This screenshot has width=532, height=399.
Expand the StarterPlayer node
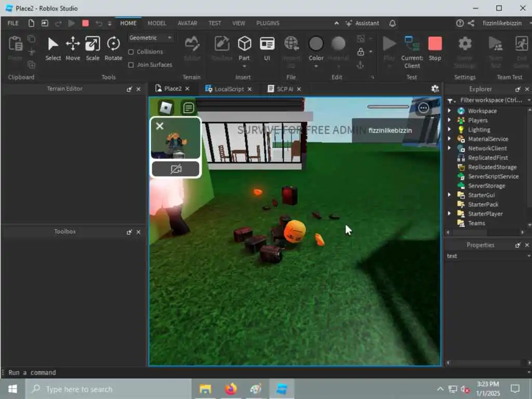coord(449,214)
